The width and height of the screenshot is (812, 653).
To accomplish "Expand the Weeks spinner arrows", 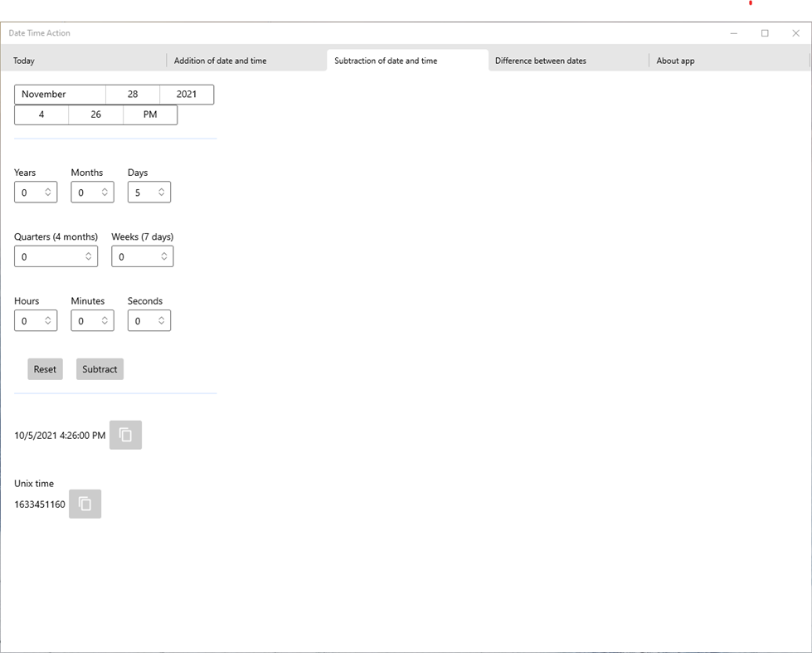I will 164,256.
